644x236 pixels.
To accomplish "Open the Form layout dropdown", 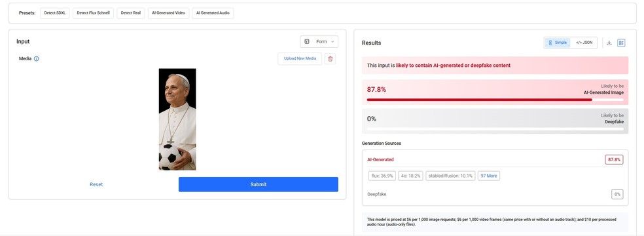I will (x=319, y=41).
